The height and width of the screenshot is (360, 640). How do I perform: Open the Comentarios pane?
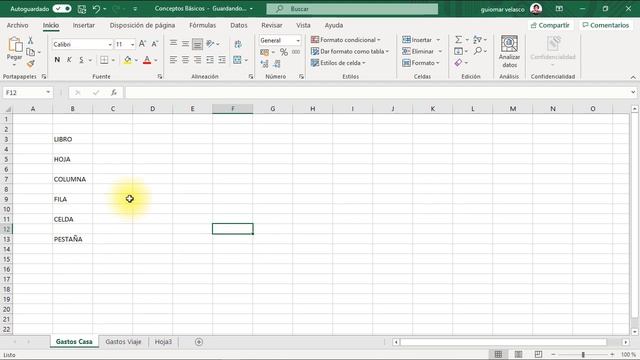(x=606, y=25)
